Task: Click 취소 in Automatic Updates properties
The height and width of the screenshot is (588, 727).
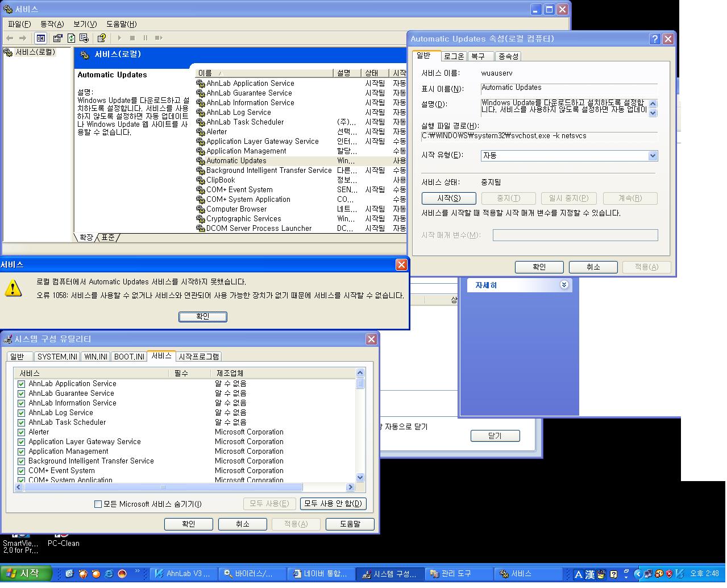Action: [x=593, y=267]
